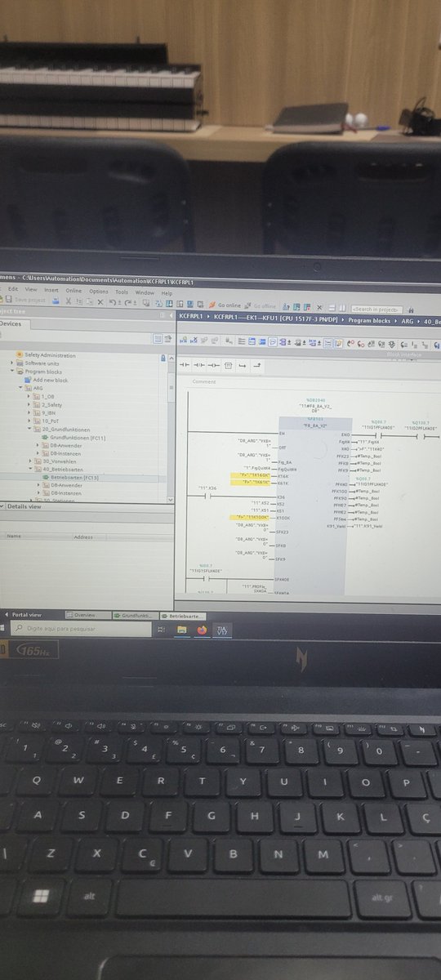Viewport: 441px width, 980px height.
Task: Insert an output coil instruction
Action: coord(214,365)
